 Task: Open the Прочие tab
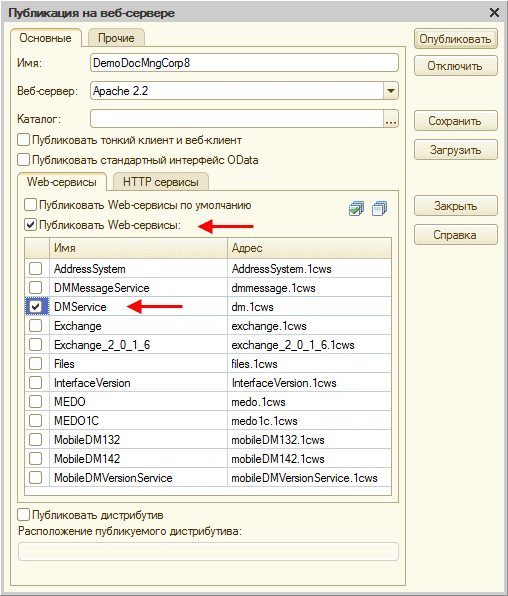(x=116, y=38)
